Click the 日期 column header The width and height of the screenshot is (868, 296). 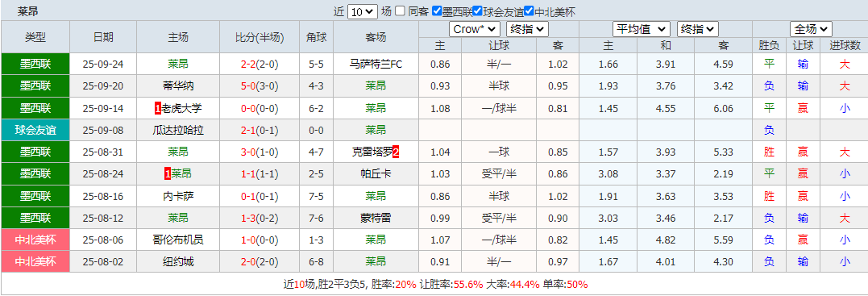[103, 37]
